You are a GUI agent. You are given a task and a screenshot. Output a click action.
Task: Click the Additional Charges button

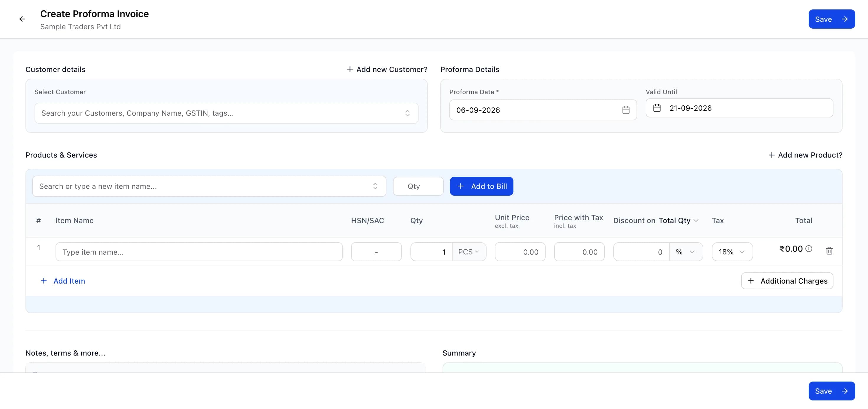pos(787,281)
